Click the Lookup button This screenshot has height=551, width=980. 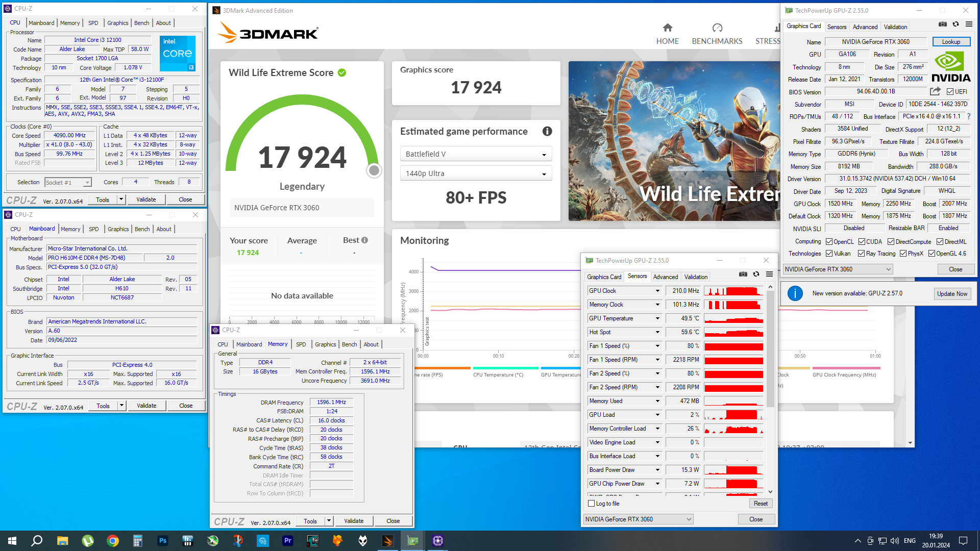951,42
